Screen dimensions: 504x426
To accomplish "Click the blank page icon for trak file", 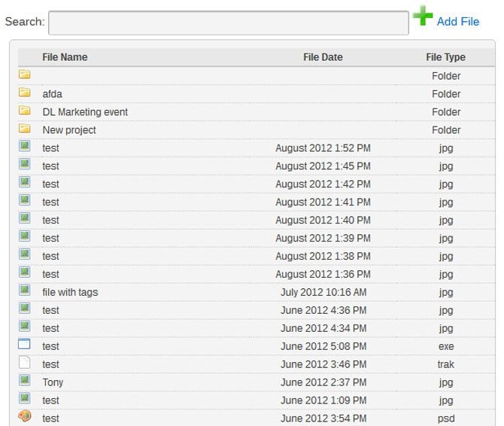I will (25, 364).
